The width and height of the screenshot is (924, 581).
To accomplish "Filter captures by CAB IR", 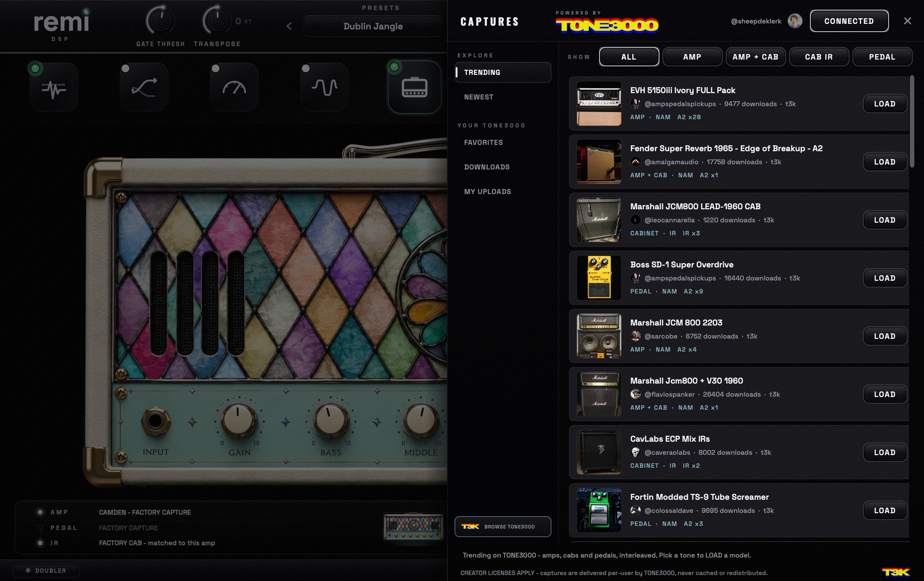I will [x=819, y=57].
